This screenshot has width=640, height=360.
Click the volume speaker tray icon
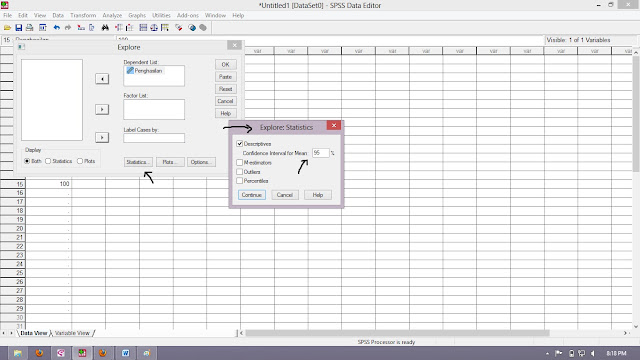[593, 353]
